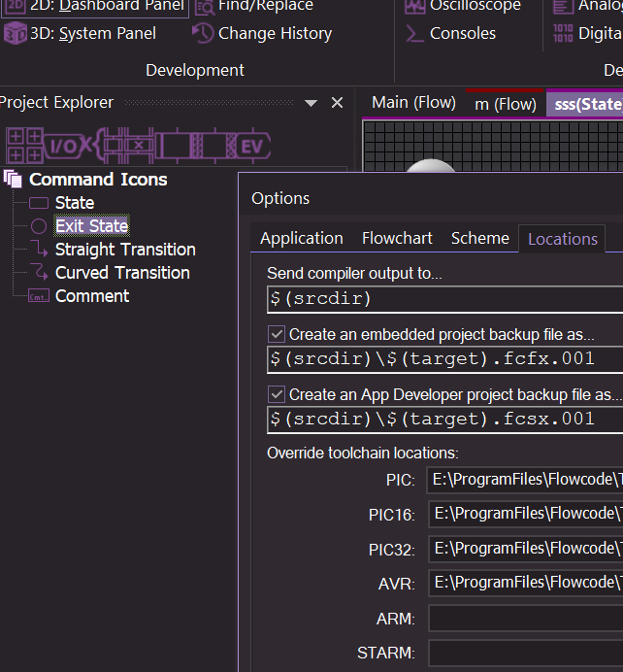Click the Exit State circle icon
Screen dimensions: 623x672
(39, 226)
